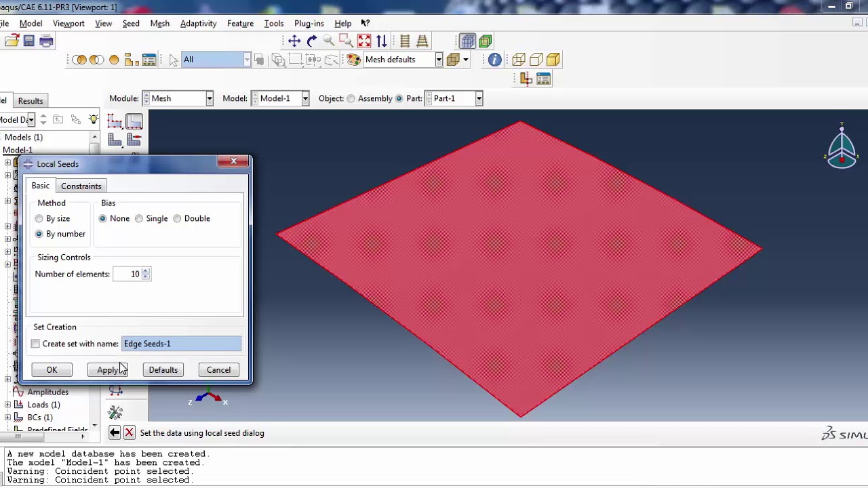Click the Print icon in the toolbar
This screenshot has height=488, width=868.
(46, 41)
